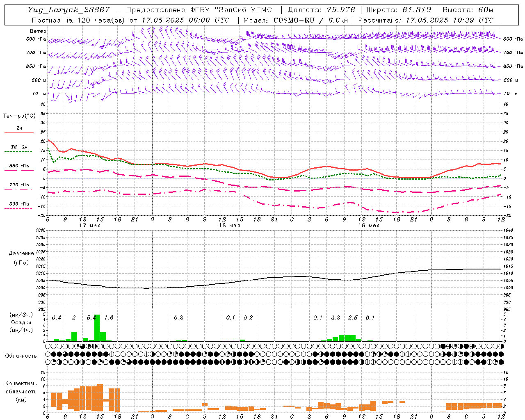
Task: Click the Облачность panel label
Action: 21,356
